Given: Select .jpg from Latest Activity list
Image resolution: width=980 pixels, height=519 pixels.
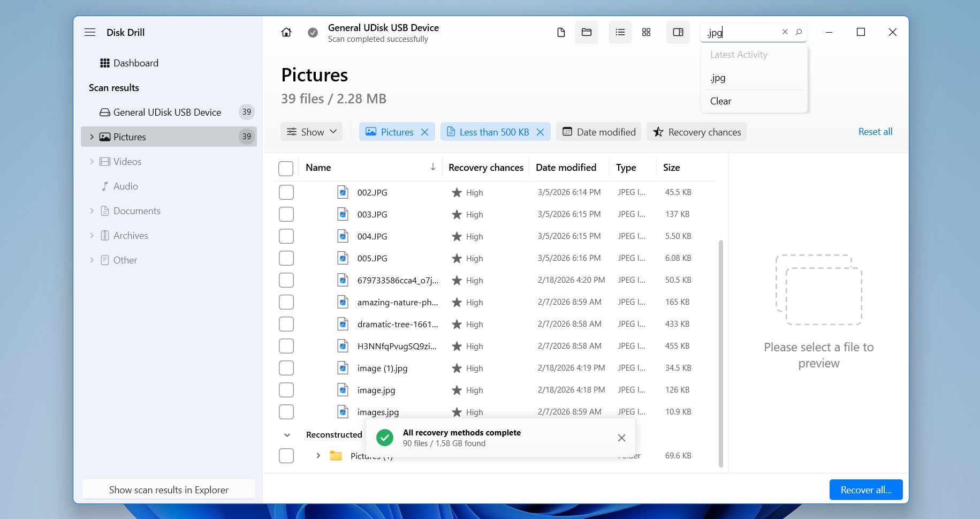Looking at the screenshot, I should pos(718,78).
